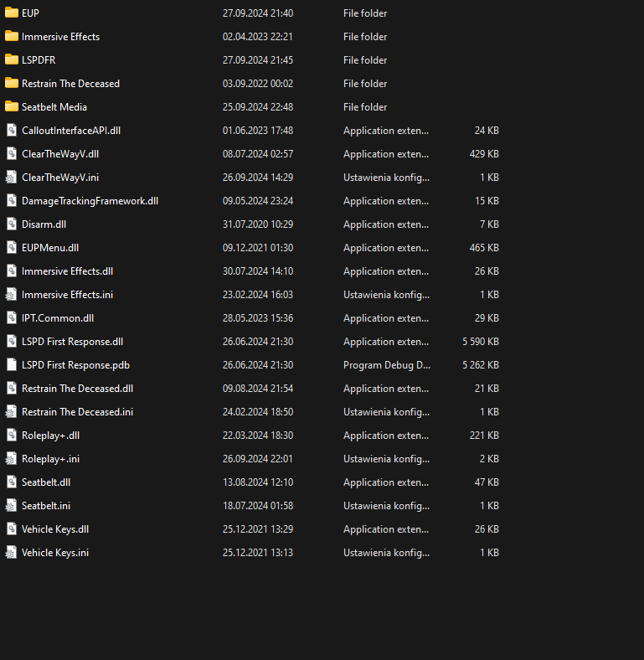Click the EUP folder icon
The image size is (644, 660).
click(12, 13)
